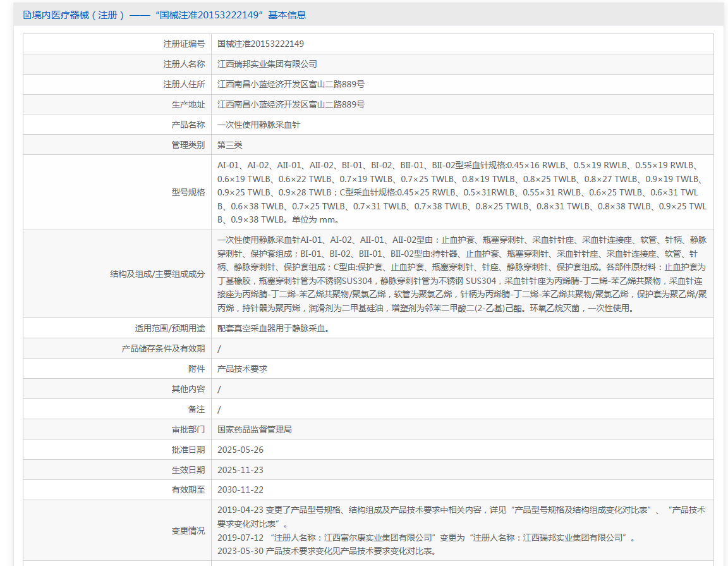Click the 型号规格 label
The image size is (728, 566).
188,192
